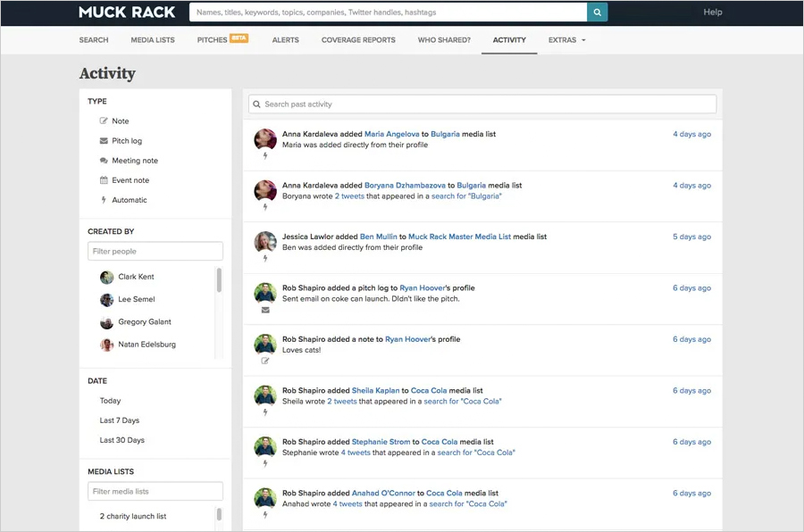Click the Automatic lightning bolt icon
The image size is (804, 532).
(104, 200)
